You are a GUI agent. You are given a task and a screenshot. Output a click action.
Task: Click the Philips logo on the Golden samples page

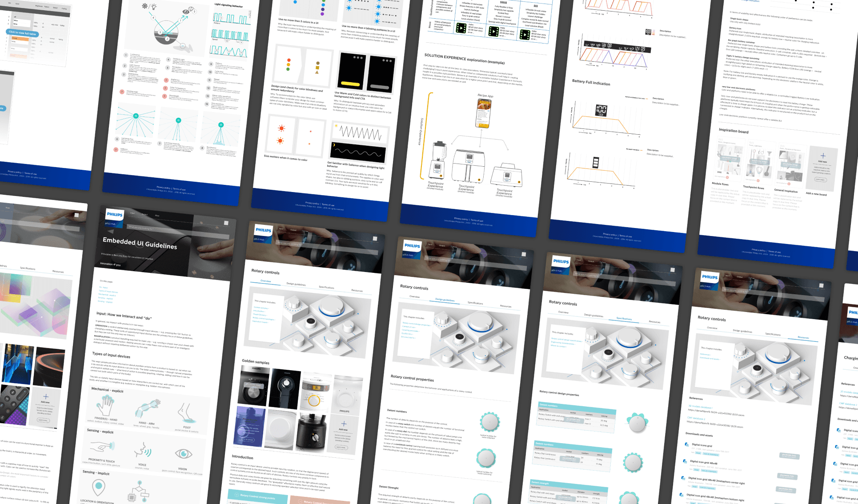tap(263, 230)
